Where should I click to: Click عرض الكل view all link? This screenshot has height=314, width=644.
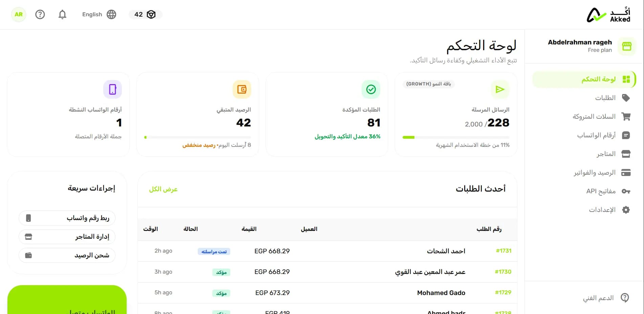coord(163,189)
